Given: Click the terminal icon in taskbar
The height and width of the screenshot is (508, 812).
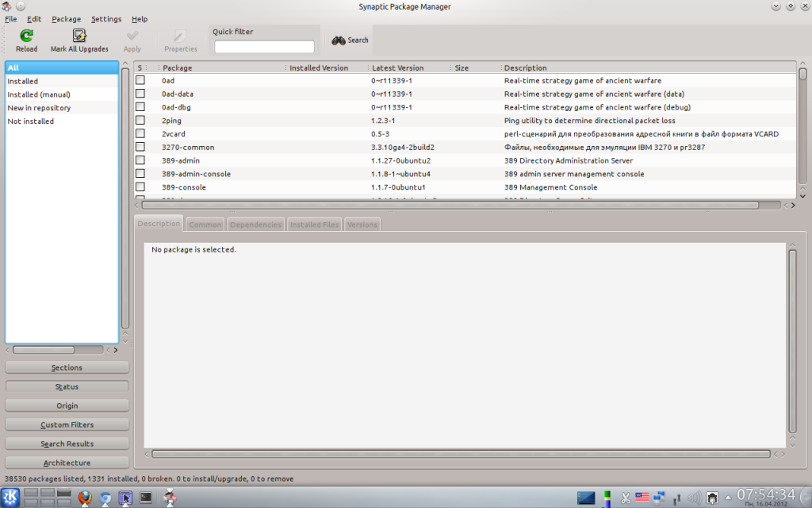Looking at the screenshot, I should pyautogui.click(x=146, y=498).
